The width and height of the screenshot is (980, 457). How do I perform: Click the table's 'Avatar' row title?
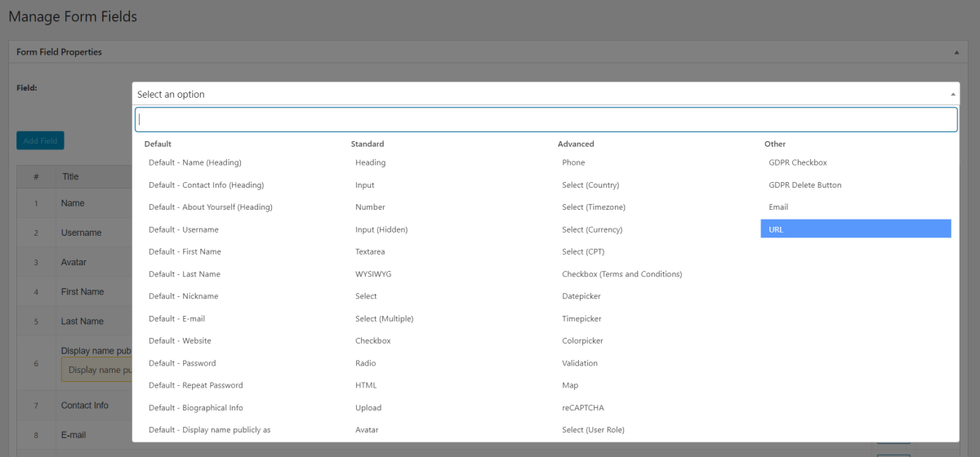(x=73, y=262)
